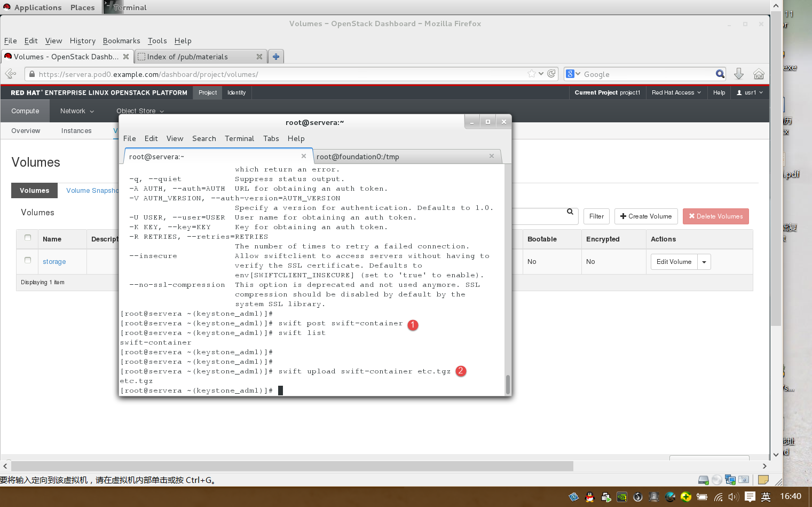Switch to Index of /pub/materials browser tab
The width and height of the screenshot is (812, 507).
click(201, 57)
